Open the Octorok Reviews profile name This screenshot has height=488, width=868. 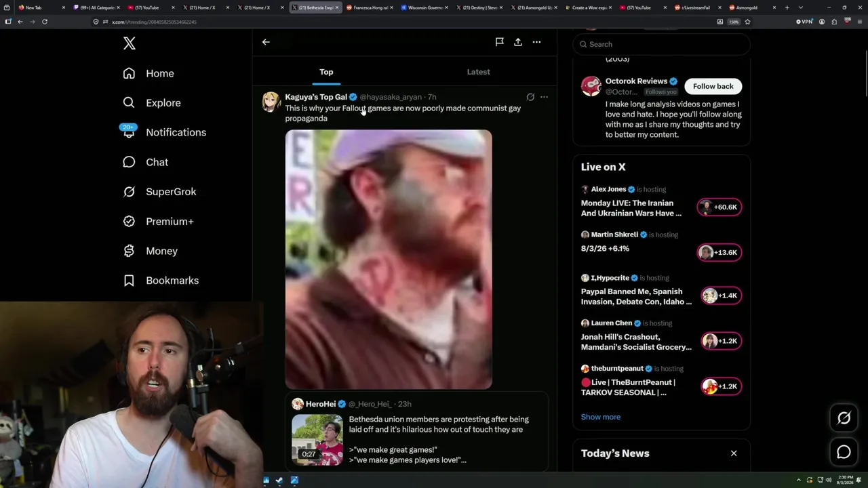637,81
